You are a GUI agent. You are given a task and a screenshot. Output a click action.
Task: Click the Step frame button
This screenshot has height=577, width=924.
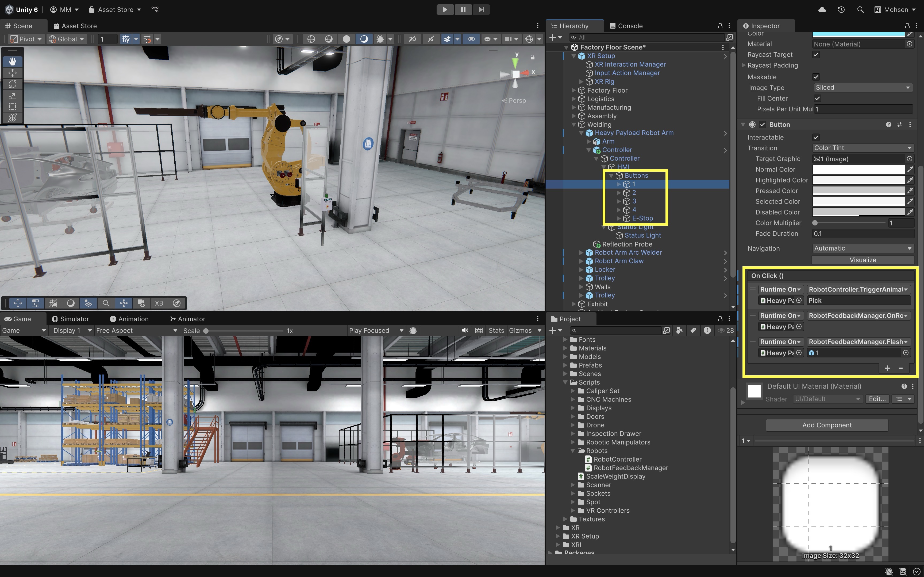coord(481,10)
